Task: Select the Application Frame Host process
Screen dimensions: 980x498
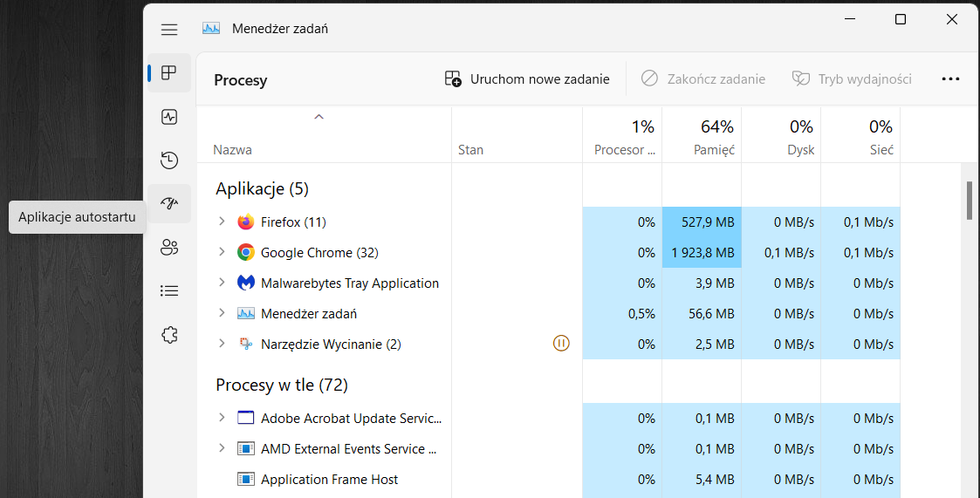Action: [x=329, y=480]
